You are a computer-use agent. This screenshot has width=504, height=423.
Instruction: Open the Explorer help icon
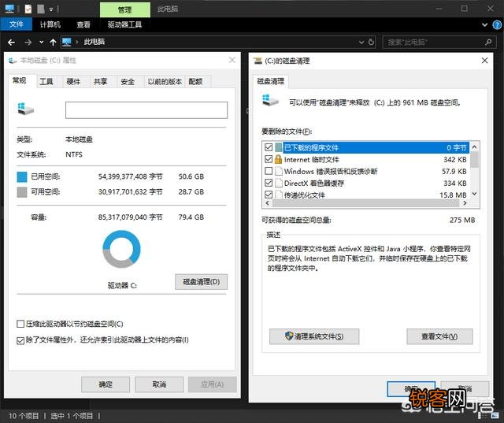[x=497, y=24]
